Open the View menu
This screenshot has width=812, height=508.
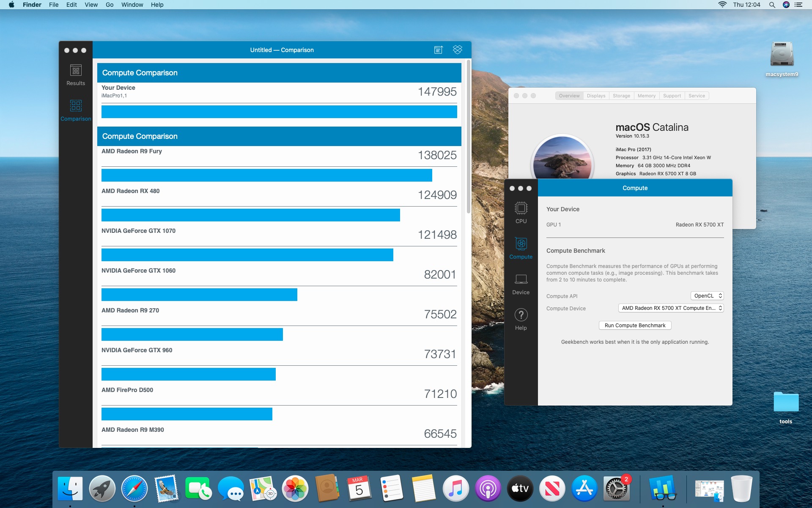[91, 5]
